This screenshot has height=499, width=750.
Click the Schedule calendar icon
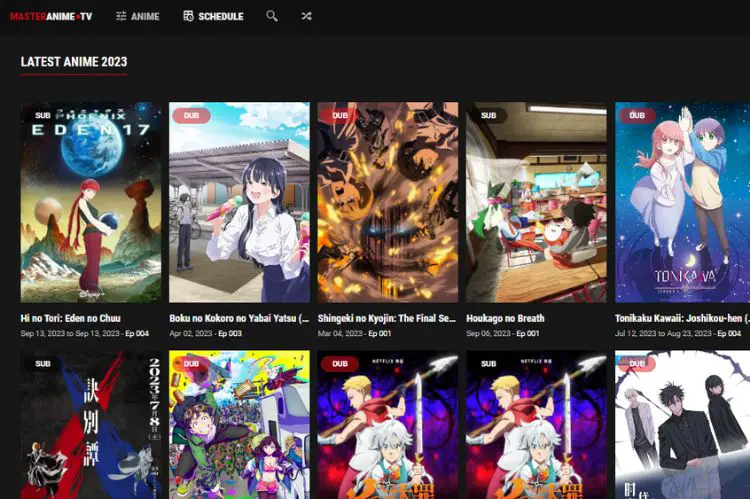[188, 16]
